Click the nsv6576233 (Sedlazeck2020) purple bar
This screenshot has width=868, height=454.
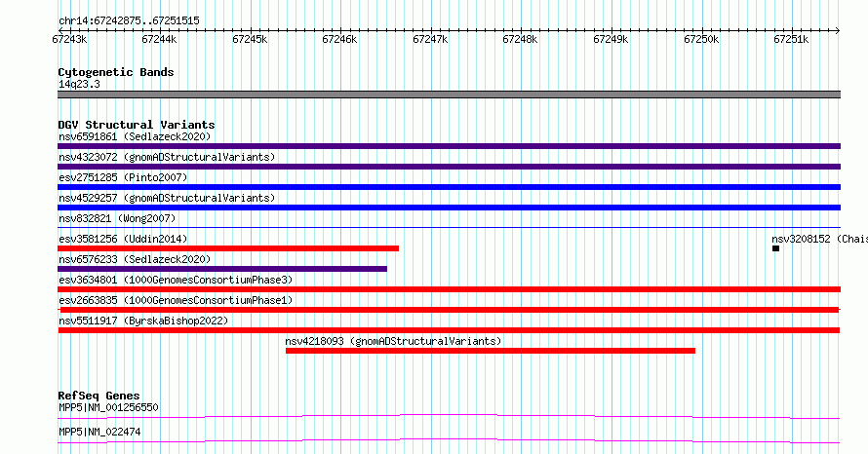[x=222, y=269]
